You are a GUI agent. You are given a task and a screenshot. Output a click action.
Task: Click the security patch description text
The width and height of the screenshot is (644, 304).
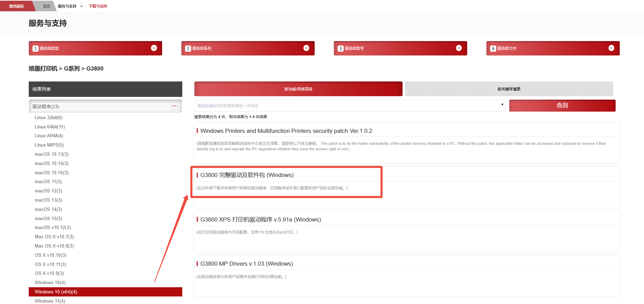[x=401, y=146]
